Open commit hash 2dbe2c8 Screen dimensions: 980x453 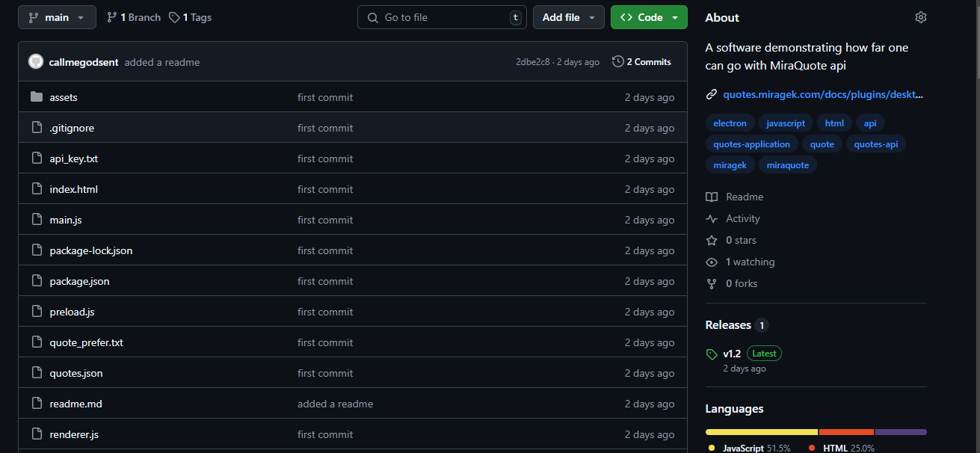533,62
